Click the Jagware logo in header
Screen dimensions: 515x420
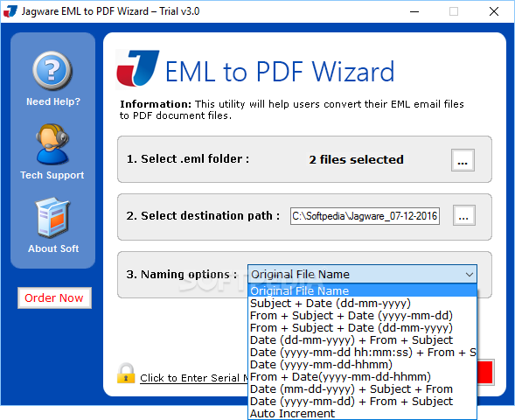pyautogui.click(x=138, y=68)
